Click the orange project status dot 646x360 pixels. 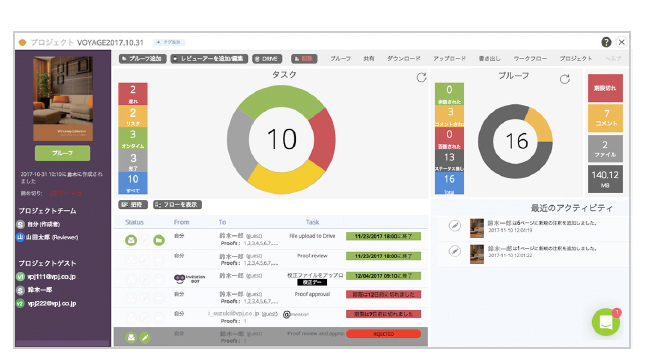23,42
